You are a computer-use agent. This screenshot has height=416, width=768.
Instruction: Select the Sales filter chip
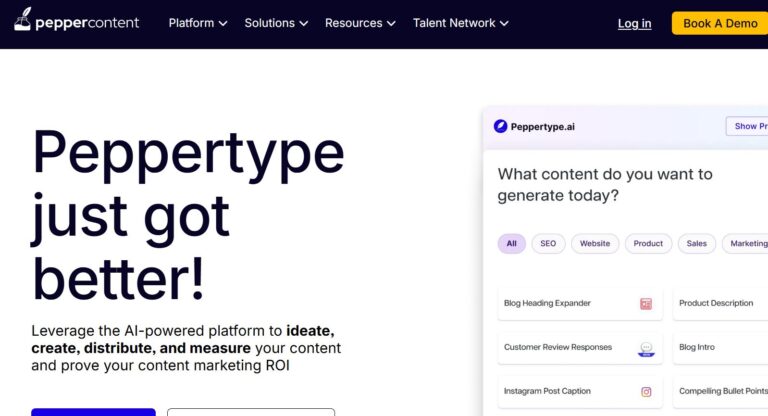click(696, 244)
